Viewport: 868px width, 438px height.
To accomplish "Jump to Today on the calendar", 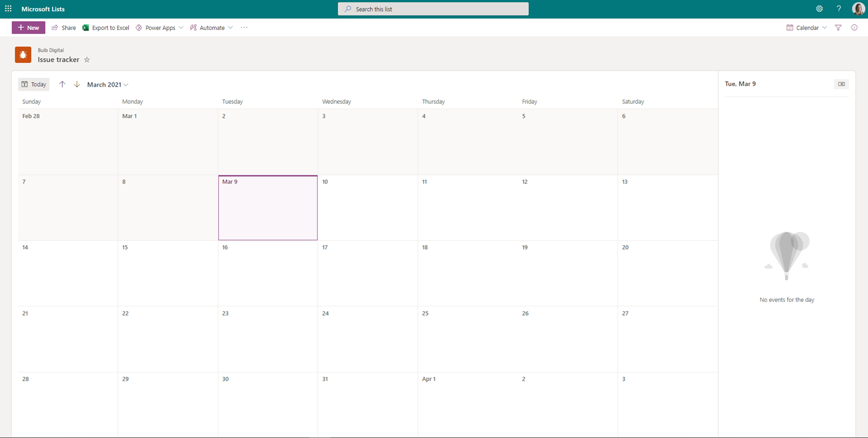I will 33,84.
